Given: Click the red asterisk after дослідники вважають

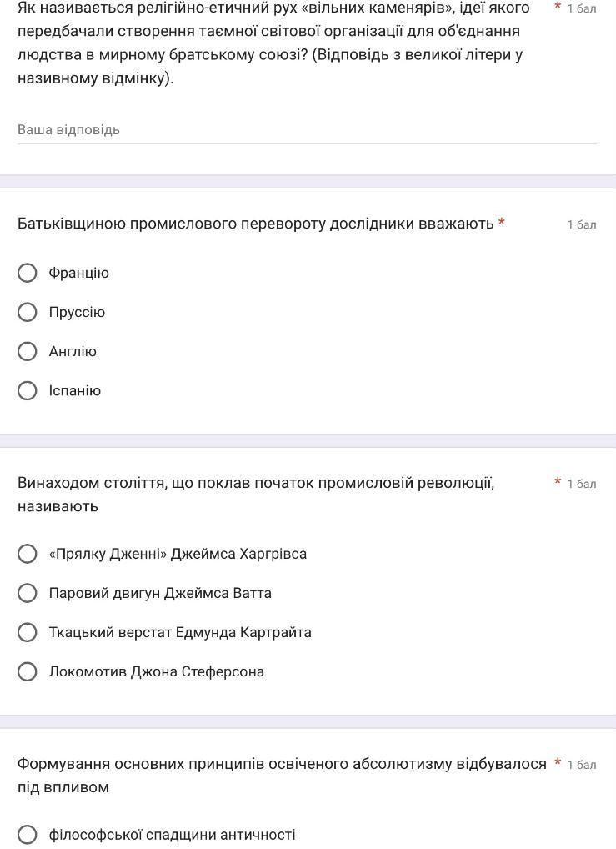Looking at the screenshot, I should tap(502, 223).
